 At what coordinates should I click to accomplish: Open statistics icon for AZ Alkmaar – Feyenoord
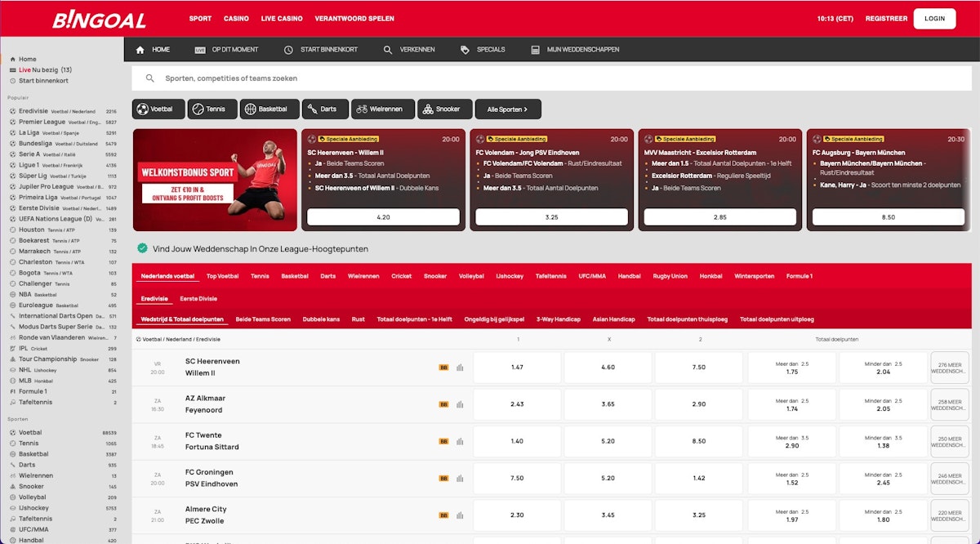coord(460,404)
